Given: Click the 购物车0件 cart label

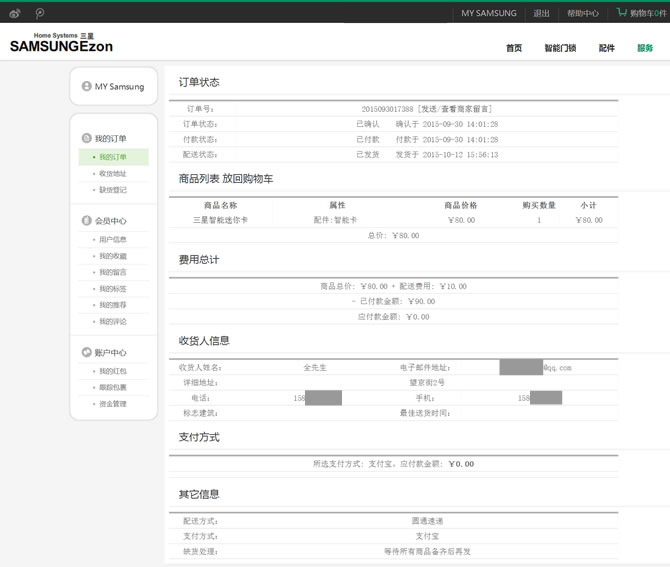Looking at the screenshot, I should tap(648, 13).
